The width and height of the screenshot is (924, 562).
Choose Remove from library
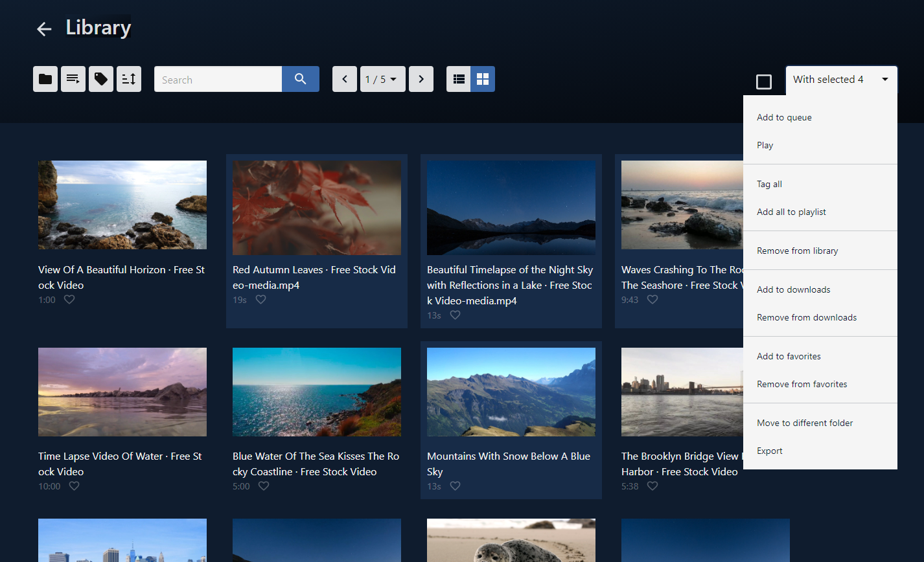(820, 251)
